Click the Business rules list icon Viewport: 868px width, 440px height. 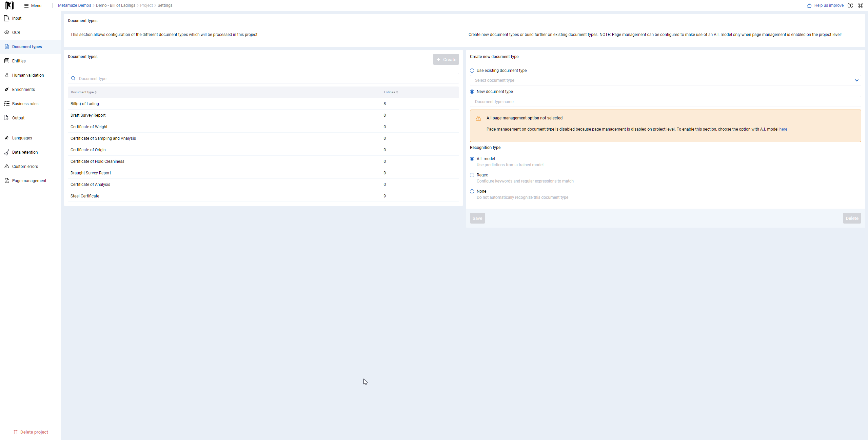coord(7,104)
